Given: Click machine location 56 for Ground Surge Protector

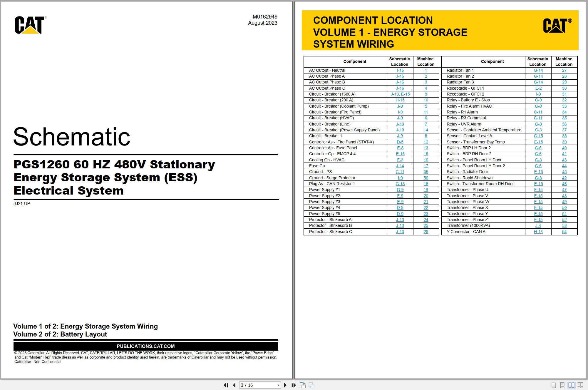Looking at the screenshot, I should click(x=426, y=178).
